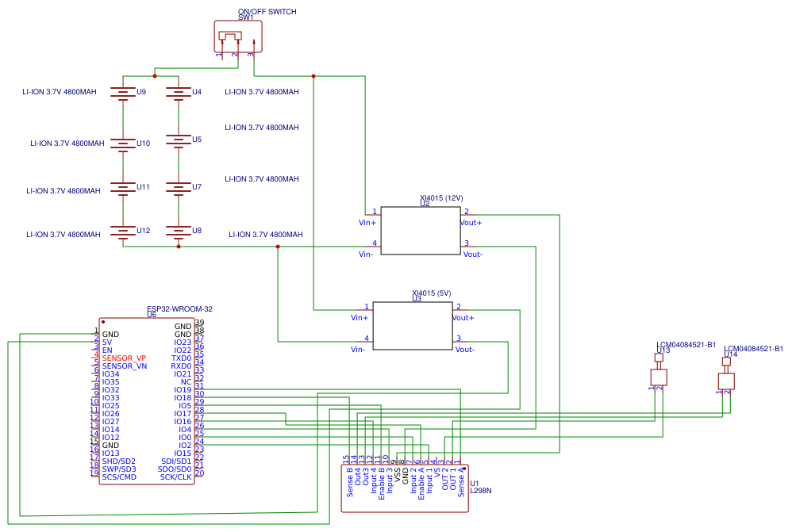Click the LCM04084521-B1 label above U13

686,345
